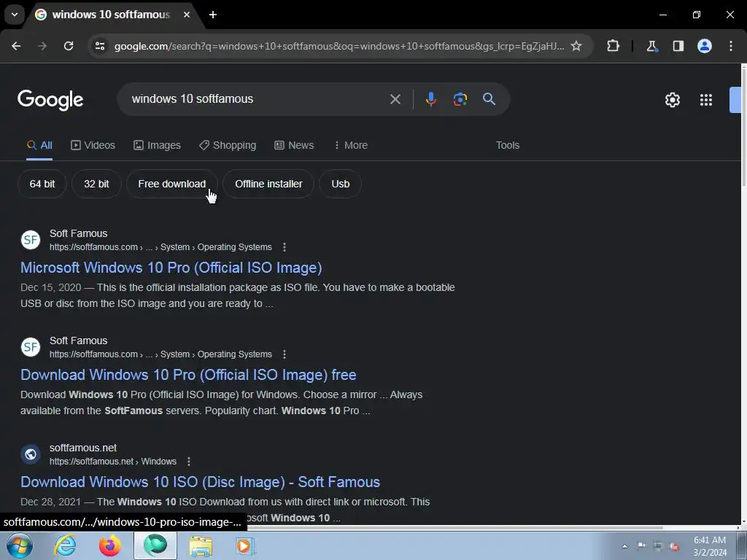Click the browser forward arrow

pyautogui.click(x=42, y=46)
